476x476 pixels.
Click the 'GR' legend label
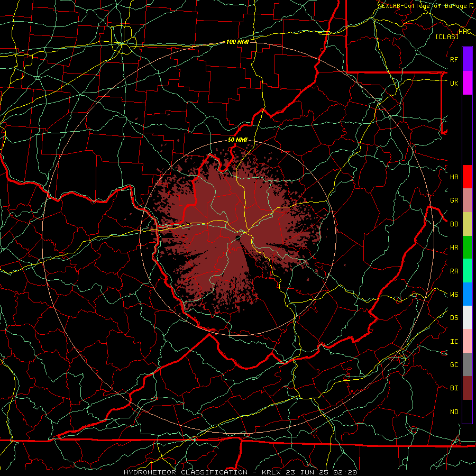click(454, 200)
